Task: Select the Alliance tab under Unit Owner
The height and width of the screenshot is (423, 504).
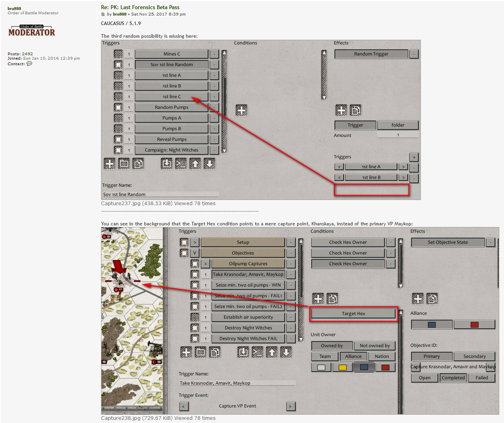Action: coord(353,356)
